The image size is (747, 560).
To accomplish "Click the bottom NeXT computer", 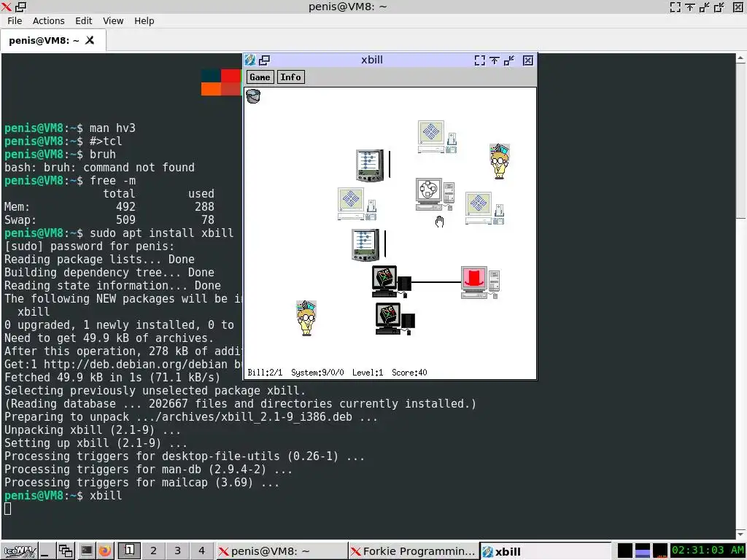I will click(x=395, y=319).
